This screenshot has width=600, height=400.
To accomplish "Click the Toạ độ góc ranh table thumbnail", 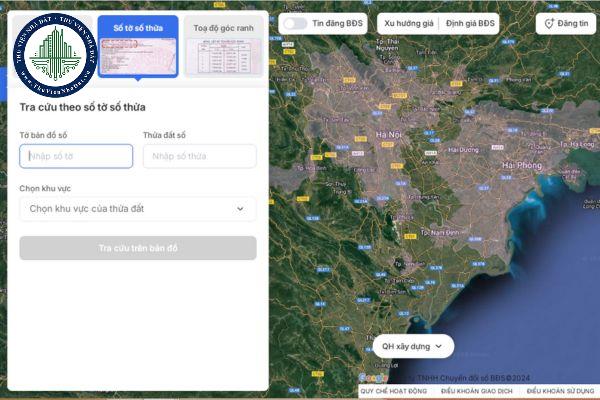I will click(224, 56).
